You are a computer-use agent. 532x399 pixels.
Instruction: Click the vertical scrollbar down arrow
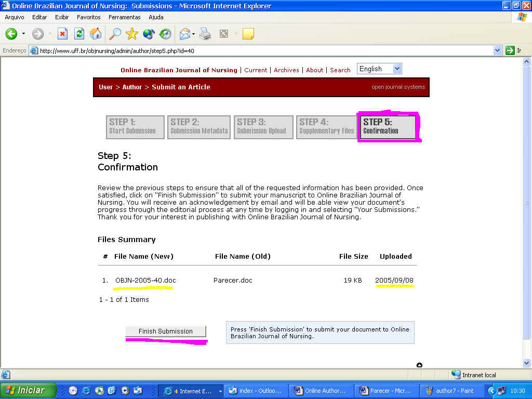tap(527, 363)
